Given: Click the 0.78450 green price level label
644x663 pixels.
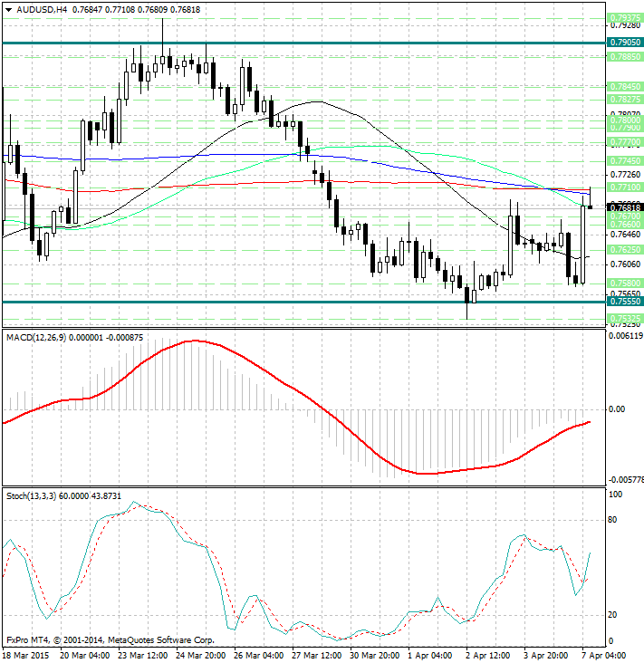Looking at the screenshot, I should click(x=625, y=87).
